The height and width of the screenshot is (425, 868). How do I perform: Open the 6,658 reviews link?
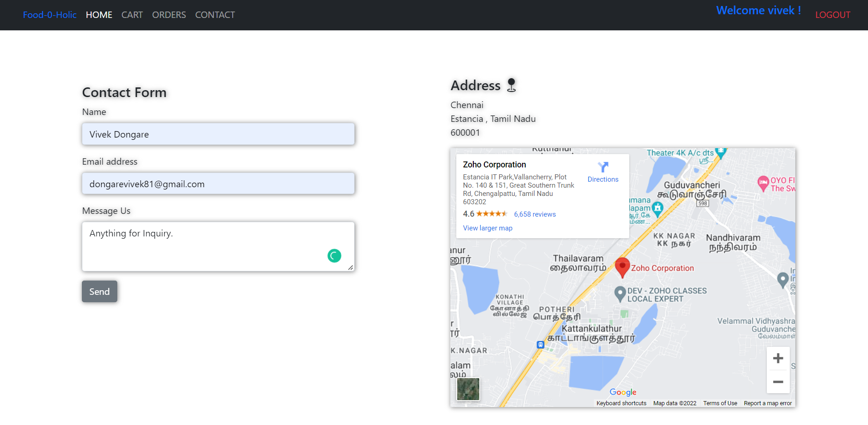coord(535,214)
